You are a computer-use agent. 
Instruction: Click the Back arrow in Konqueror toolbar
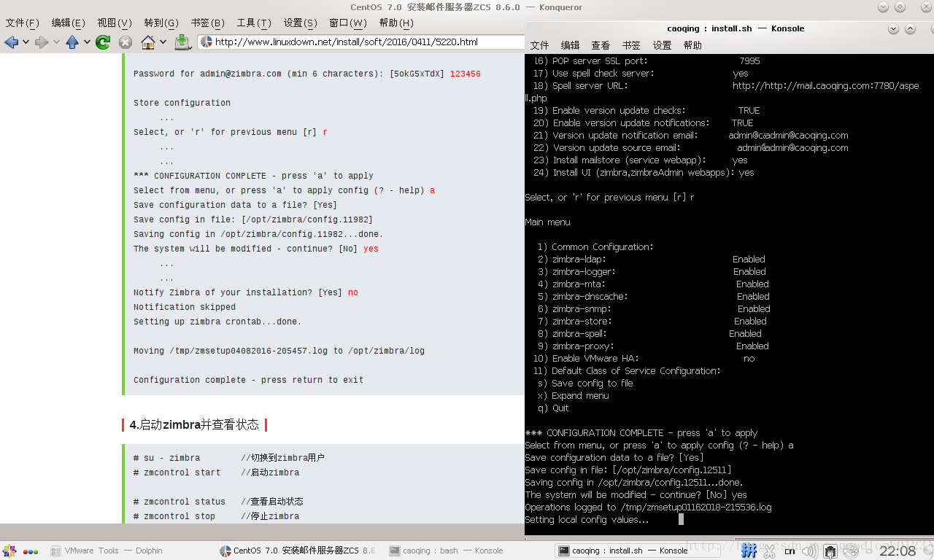[x=11, y=42]
